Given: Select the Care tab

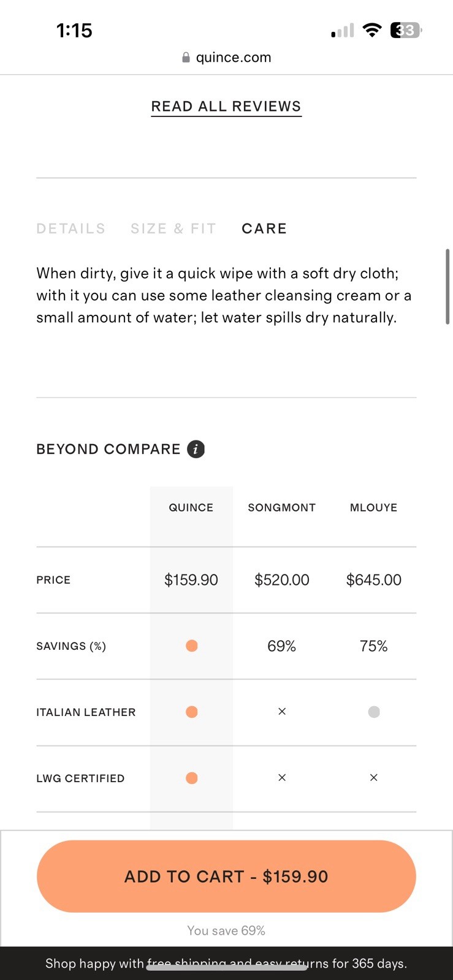Looking at the screenshot, I should (x=264, y=228).
